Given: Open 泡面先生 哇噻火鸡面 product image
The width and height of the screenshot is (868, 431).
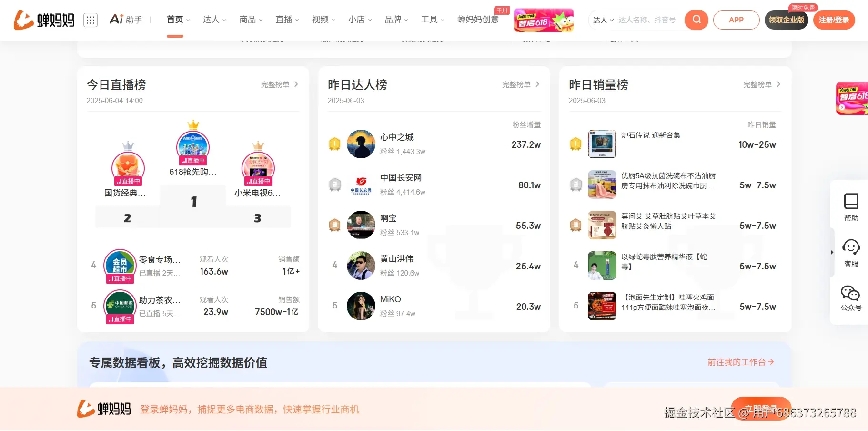Looking at the screenshot, I should pyautogui.click(x=602, y=306).
